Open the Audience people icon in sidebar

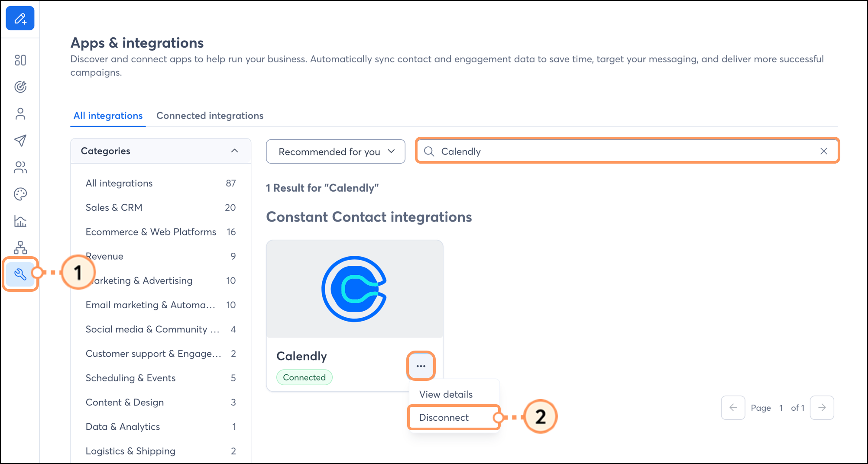20,167
